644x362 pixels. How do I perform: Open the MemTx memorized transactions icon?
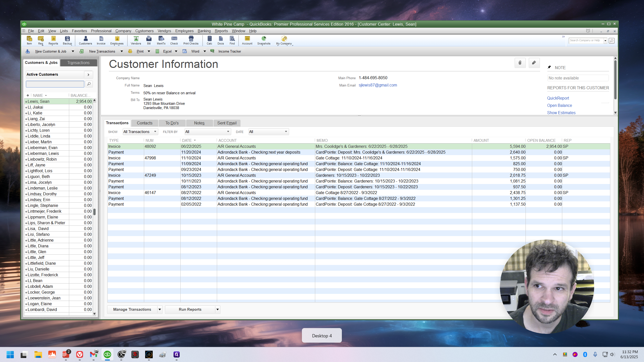click(161, 40)
